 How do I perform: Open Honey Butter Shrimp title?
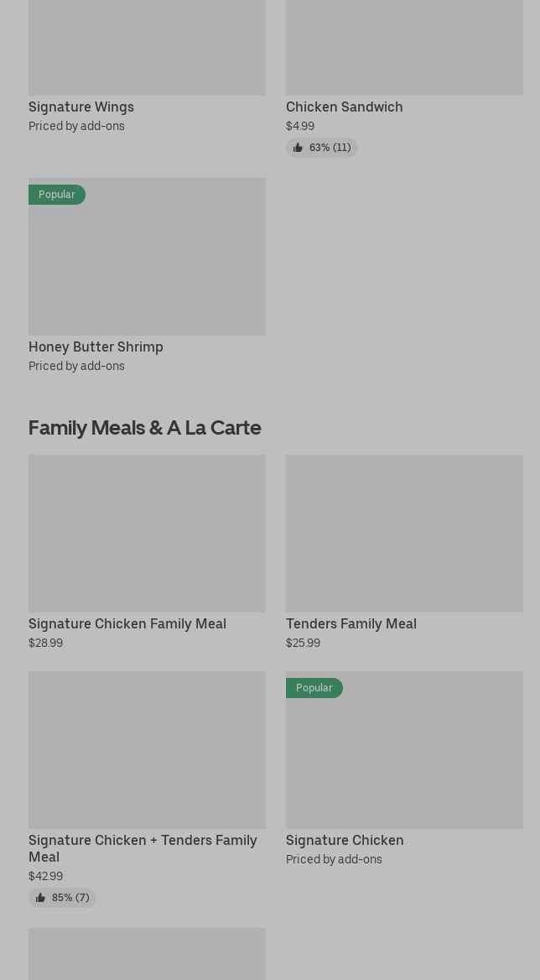[x=96, y=347]
